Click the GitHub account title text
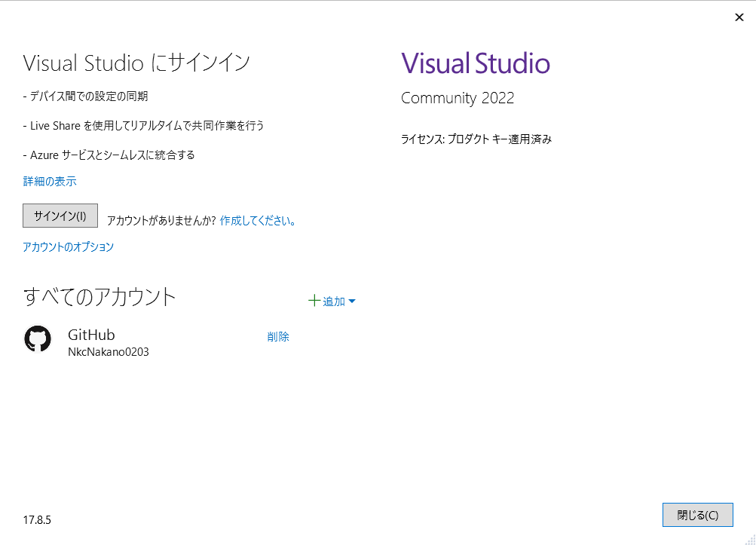Viewport: 756px width, 545px height. [91, 335]
